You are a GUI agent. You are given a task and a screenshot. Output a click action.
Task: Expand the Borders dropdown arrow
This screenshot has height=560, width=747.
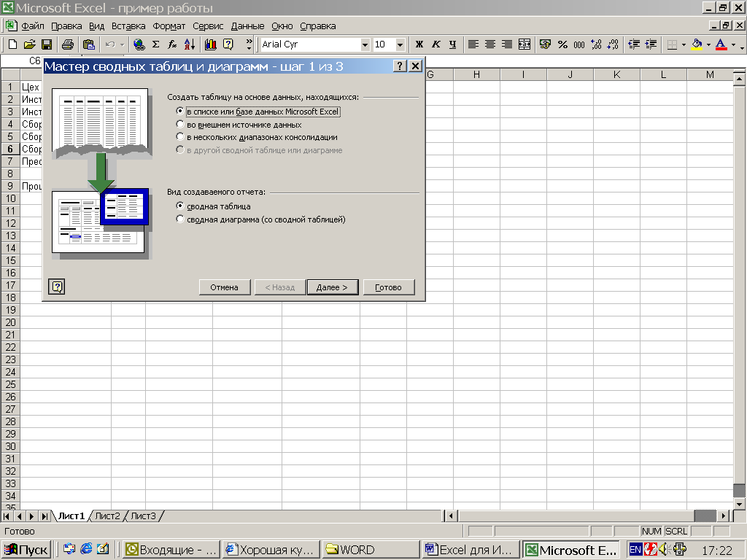click(684, 44)
